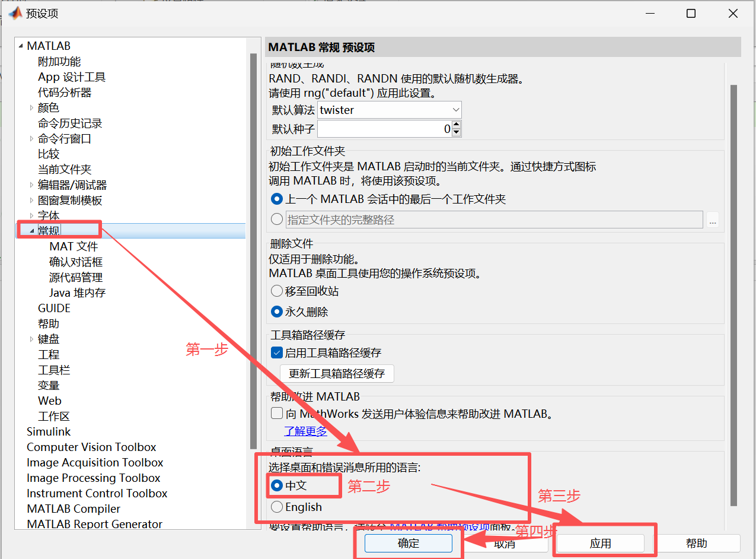Select 工程 in the preferences tree
The width and height of the screenshot is (756, 559).
point(49,355)
